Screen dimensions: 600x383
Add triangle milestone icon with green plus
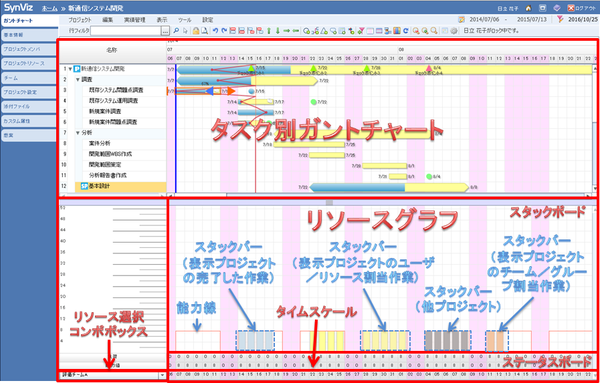pyautogui.click(x=323, y=31)
